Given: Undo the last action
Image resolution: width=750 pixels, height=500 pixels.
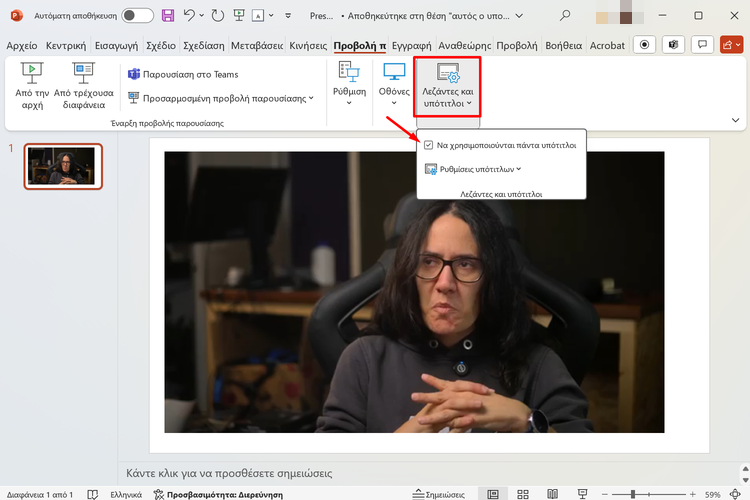Looking at the screenshot, I should click(x=189, y=16).
